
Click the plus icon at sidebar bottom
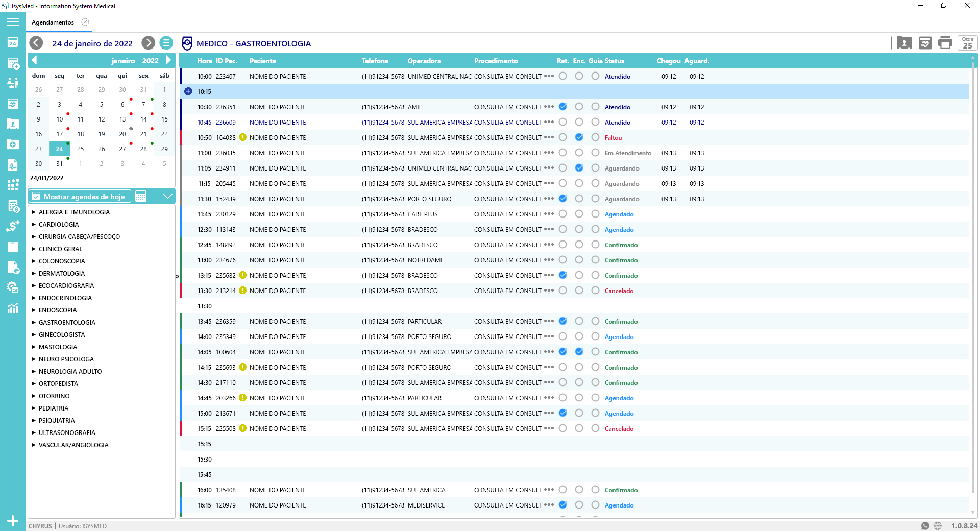tap(13, 521)
